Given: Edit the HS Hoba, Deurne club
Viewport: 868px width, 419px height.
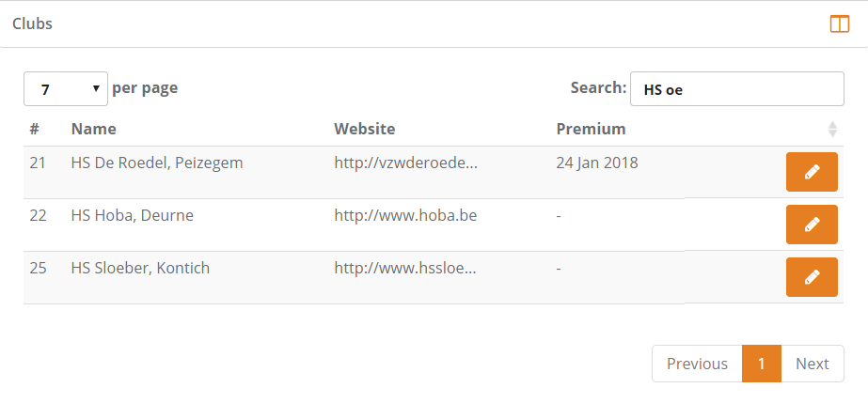Looking at the screenshot, I should (812, 225).
